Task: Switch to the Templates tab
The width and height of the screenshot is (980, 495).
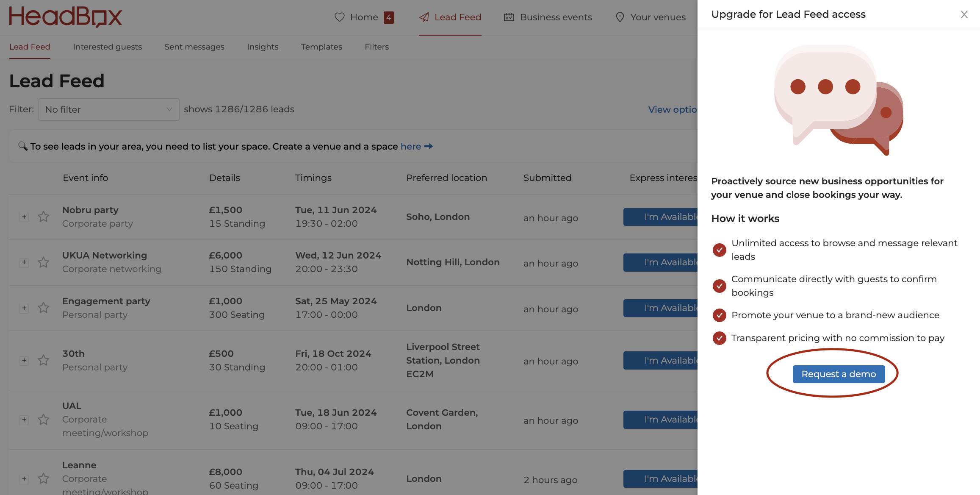Action: (321, 47)
